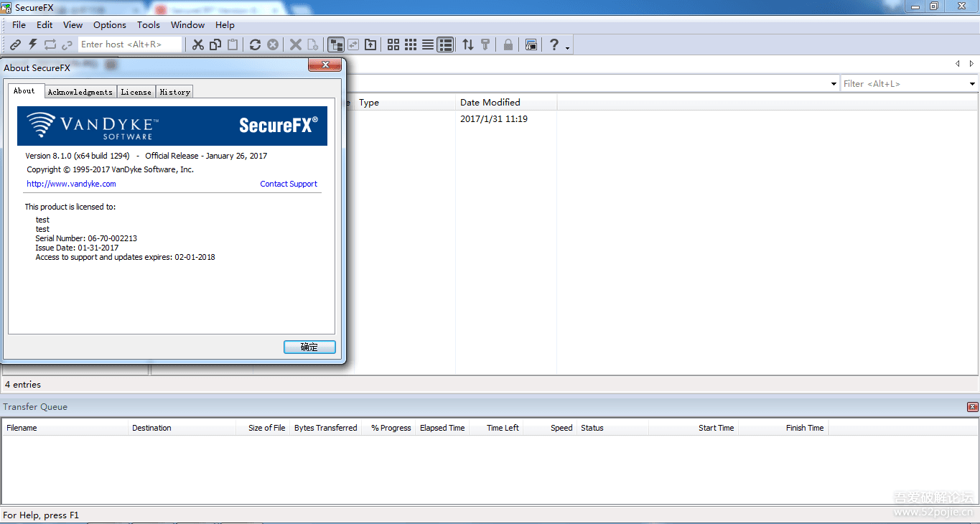Click the Delete X toolbar icon
Viewport: 980px width, 524px height.
pos(295,45)
